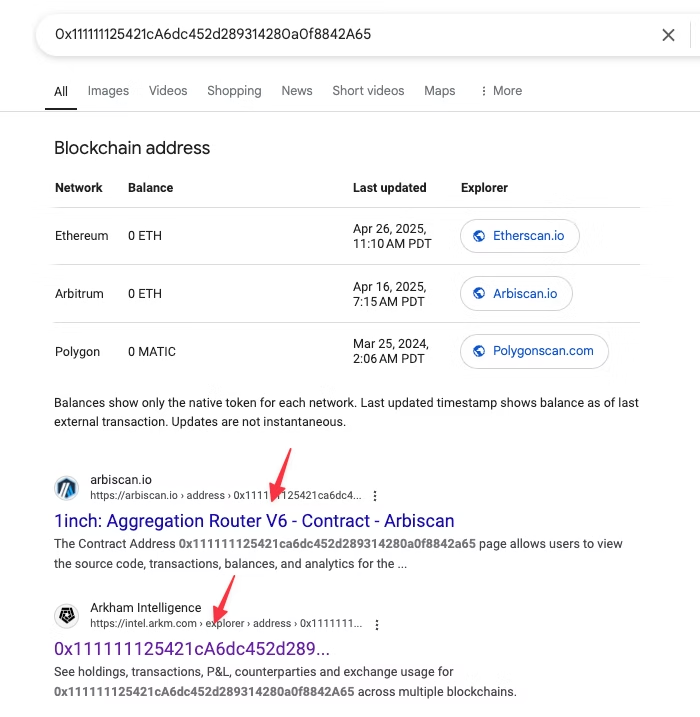Screen dimensions: 700x717
Task: Select the Short videos tab
Action: pos(368,91)
